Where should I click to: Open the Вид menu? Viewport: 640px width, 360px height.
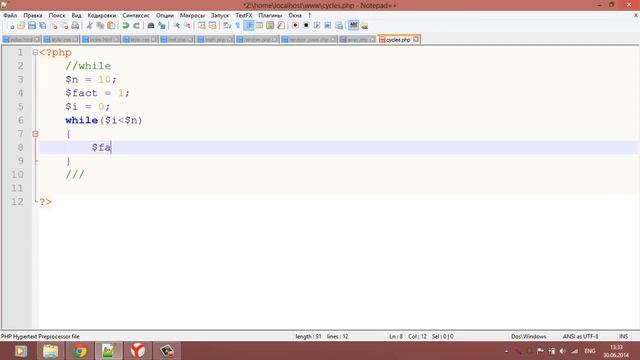click(76, 15)
